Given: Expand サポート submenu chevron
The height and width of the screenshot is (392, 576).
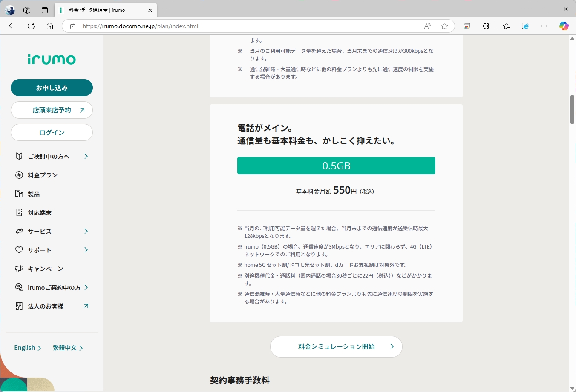Looking at the screenshot, I should pos(86,250).
